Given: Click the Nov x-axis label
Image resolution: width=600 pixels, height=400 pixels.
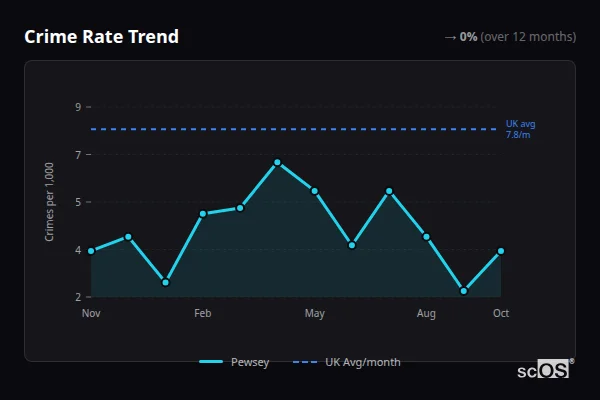Looking at the screenshot, I should coord(91,313).
